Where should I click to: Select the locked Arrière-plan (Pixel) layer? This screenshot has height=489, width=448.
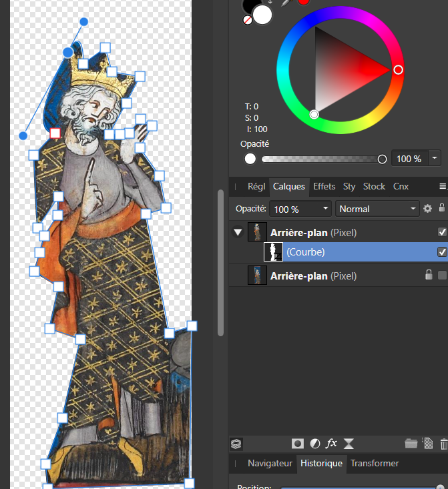coord(313,276)
